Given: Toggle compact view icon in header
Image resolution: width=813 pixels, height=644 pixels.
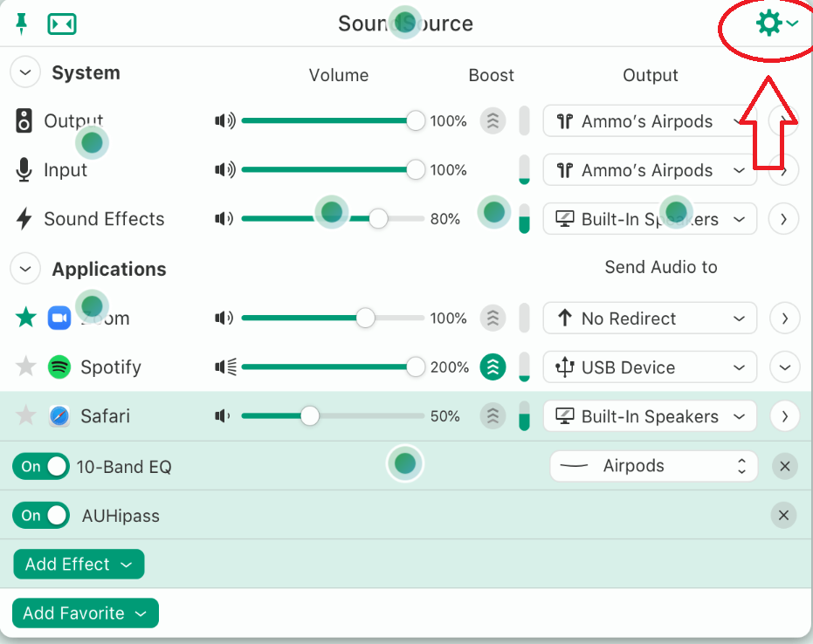Looking at the screenshot, I should pos(62,24).
